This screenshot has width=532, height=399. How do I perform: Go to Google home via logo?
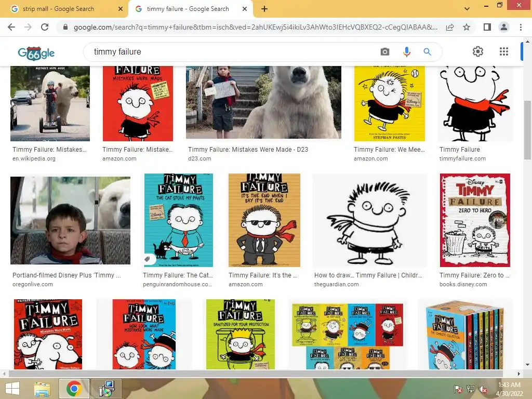(x=36, y=53)
